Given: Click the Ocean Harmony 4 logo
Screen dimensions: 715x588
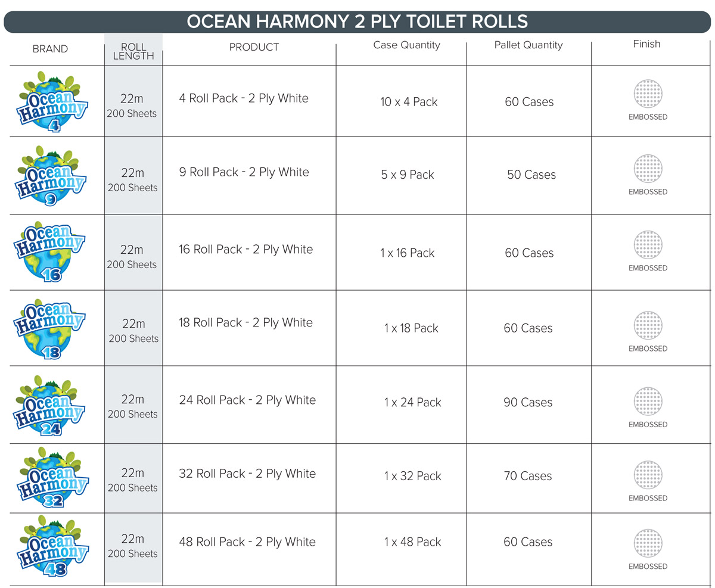Looking at the screenshot, I should [x=53, y=102].
